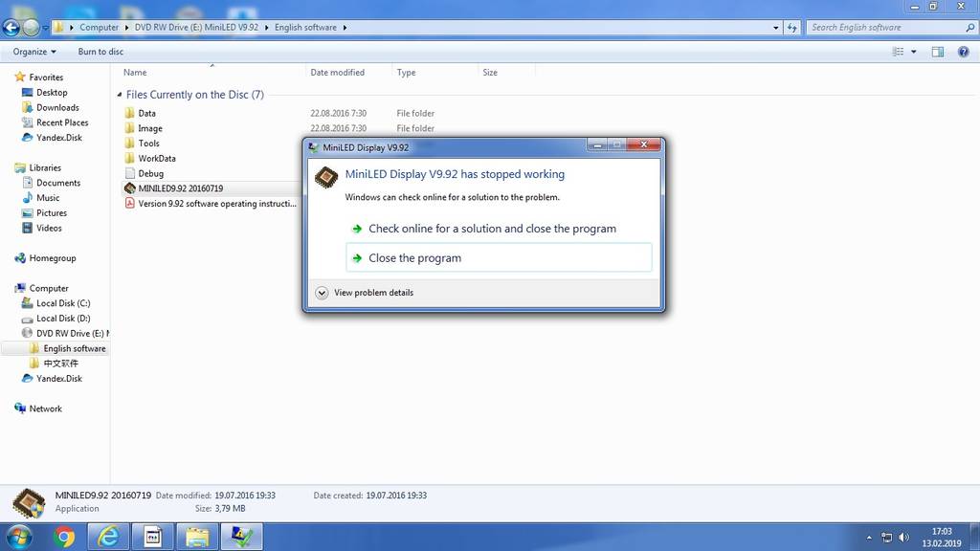Collapse Files Currently on the Disc group
This screenshot has height=551, width=980.
coord(120,95)
